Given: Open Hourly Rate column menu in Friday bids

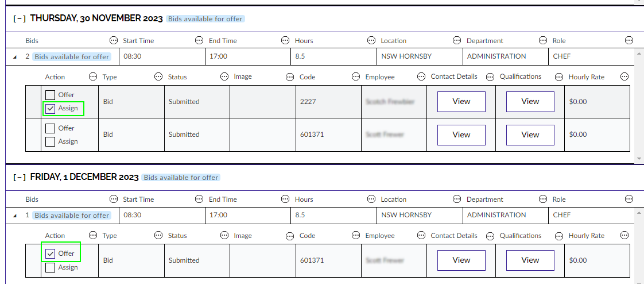Looking at the screenshot, I should coord(624,236).
